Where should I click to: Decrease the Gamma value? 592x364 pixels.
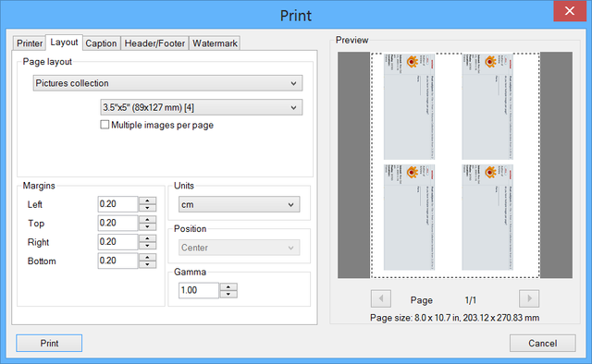pyautogui.click(x=228, y=294)
